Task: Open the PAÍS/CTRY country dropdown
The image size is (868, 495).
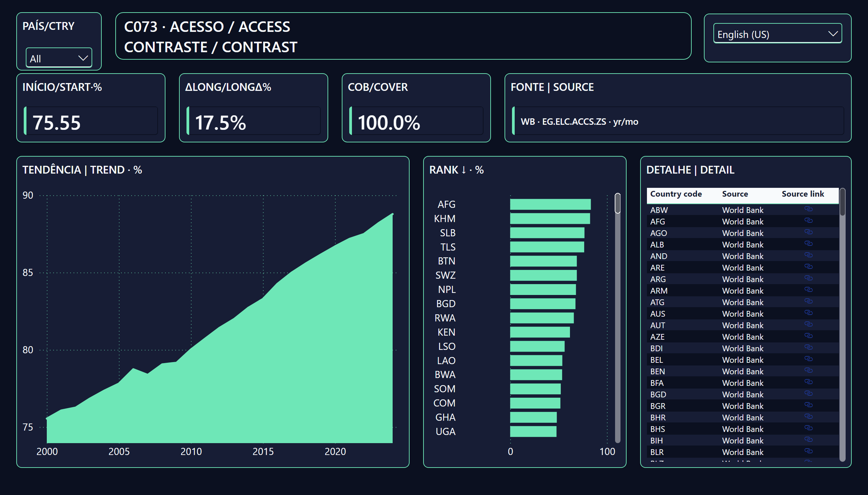Action: 59,58
